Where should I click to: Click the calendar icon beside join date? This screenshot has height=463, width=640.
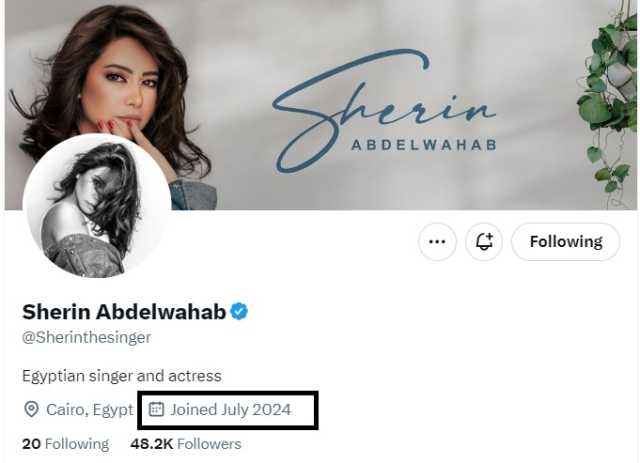pos(156,409)
